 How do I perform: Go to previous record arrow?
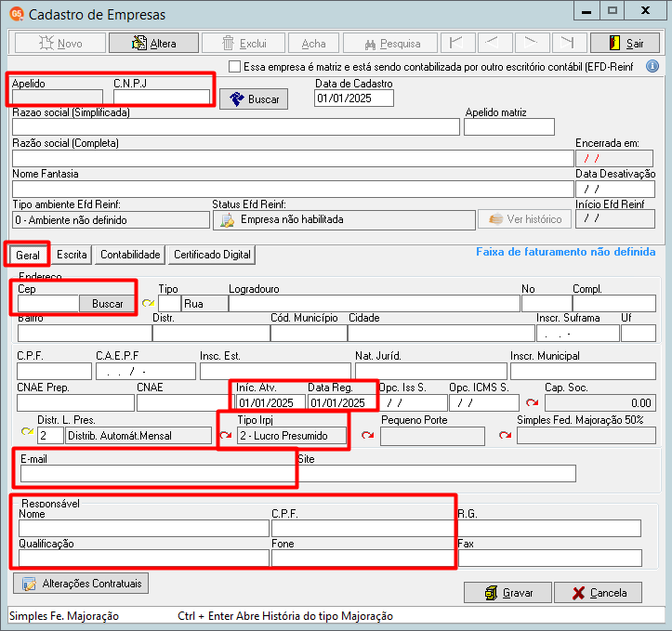[x=494, y=43]
